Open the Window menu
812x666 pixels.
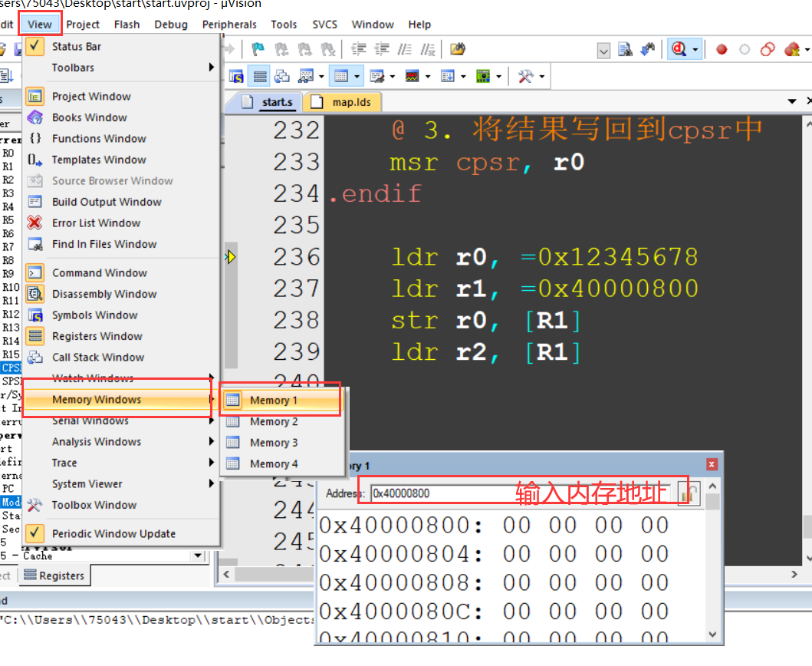[373, 25]
